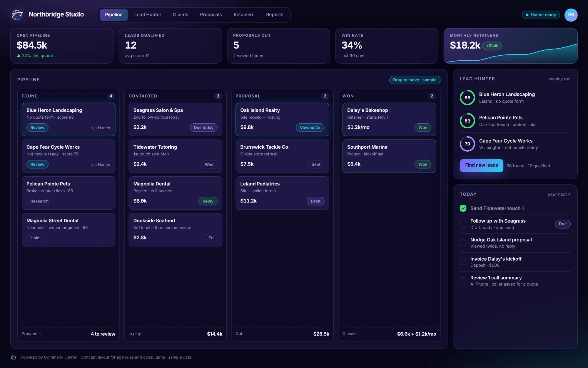The image size is (588, 368).
Task: Click the Find new leads button
Action: coord(481,165)
